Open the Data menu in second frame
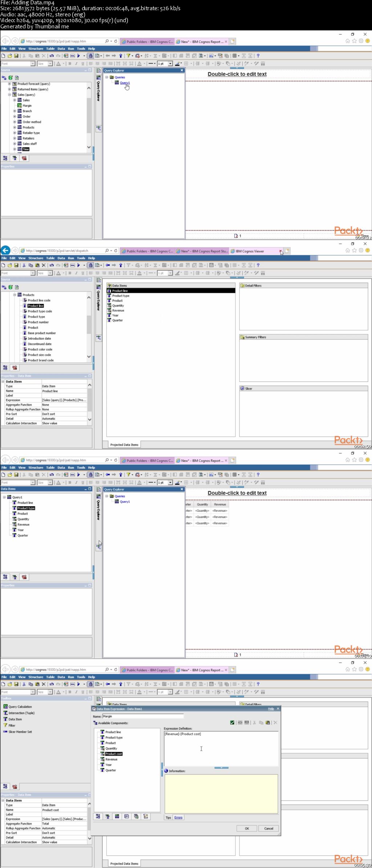372x868 pixels. click(61, 258)
